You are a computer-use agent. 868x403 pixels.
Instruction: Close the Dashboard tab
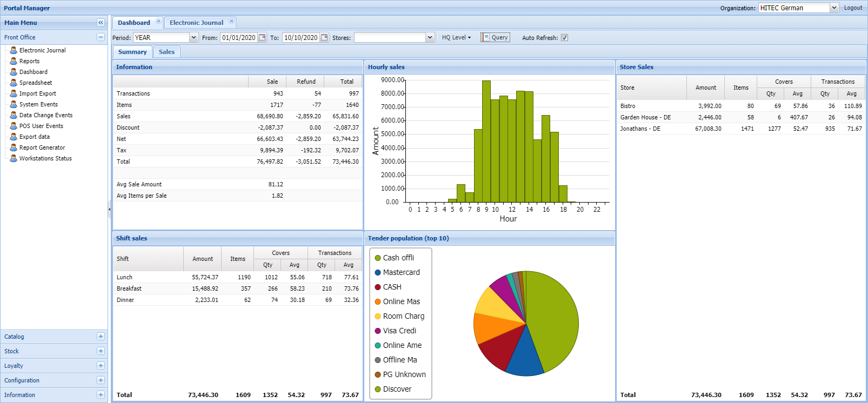(x=158, y=21)
